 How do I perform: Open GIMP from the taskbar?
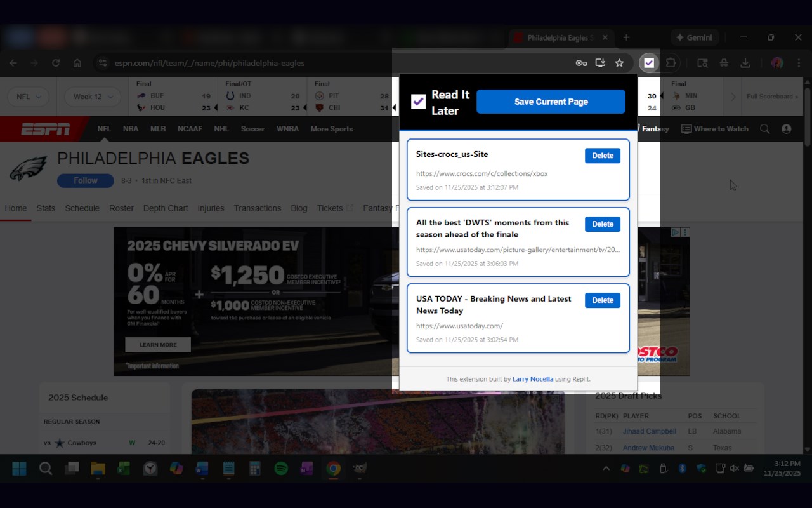point(360,469)
